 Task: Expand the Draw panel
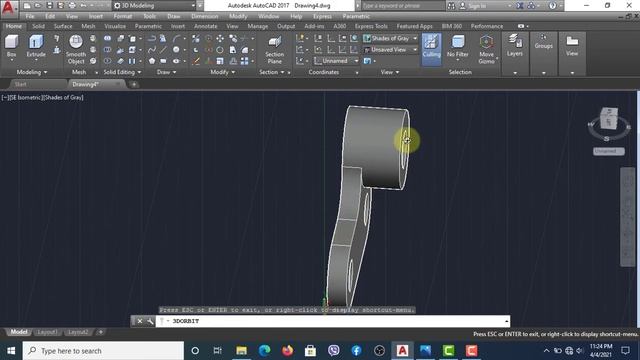[x=167, y=72]
